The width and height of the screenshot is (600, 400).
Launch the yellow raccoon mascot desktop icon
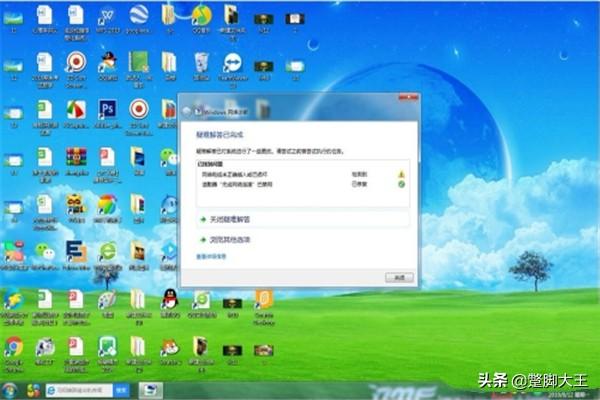75,204
